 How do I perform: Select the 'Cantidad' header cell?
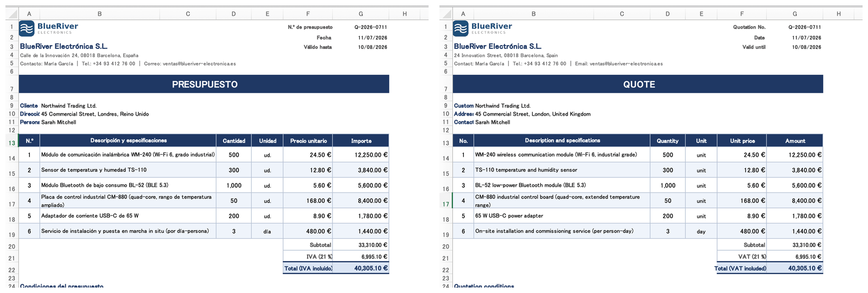[x=234, y=141]
